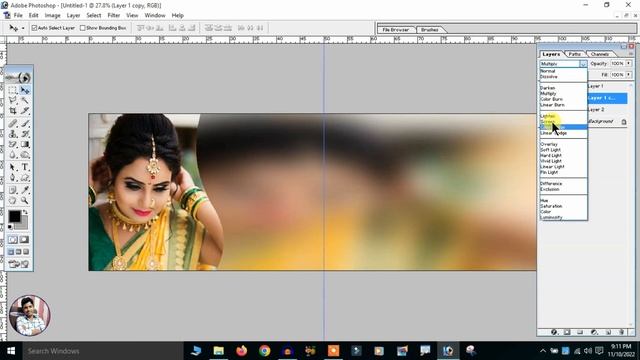Select the Blur tool

(x=13, y=155)
